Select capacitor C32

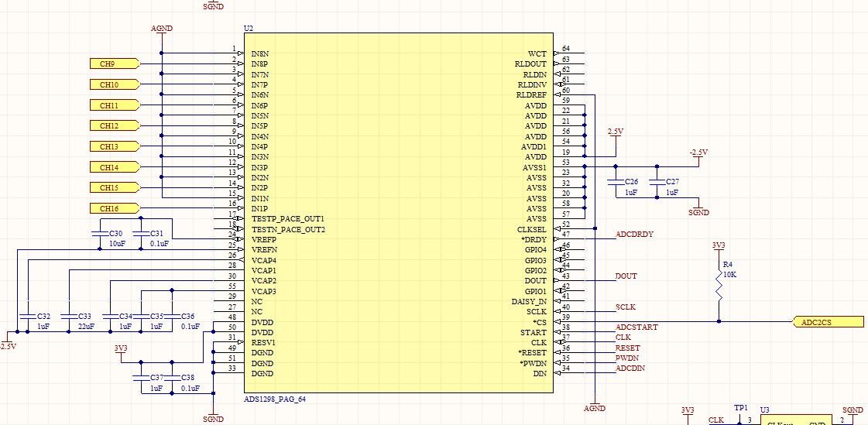point(26,317)
